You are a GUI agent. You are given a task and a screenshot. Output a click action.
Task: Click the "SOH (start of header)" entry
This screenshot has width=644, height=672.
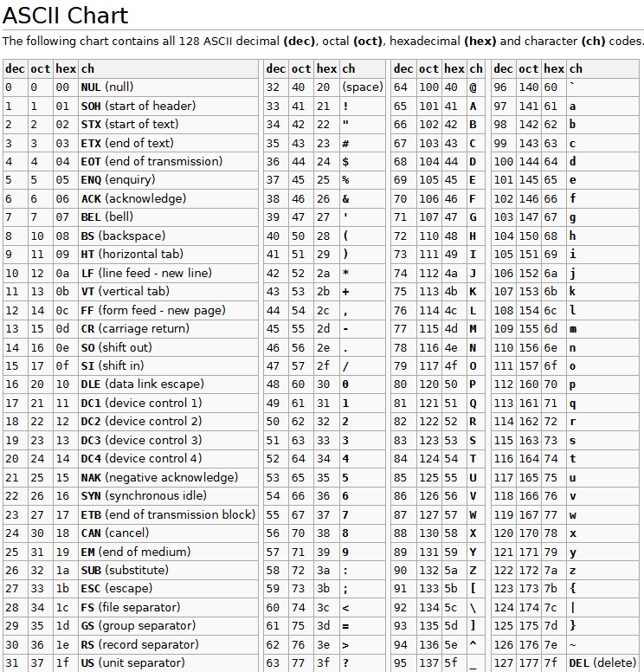169,106
